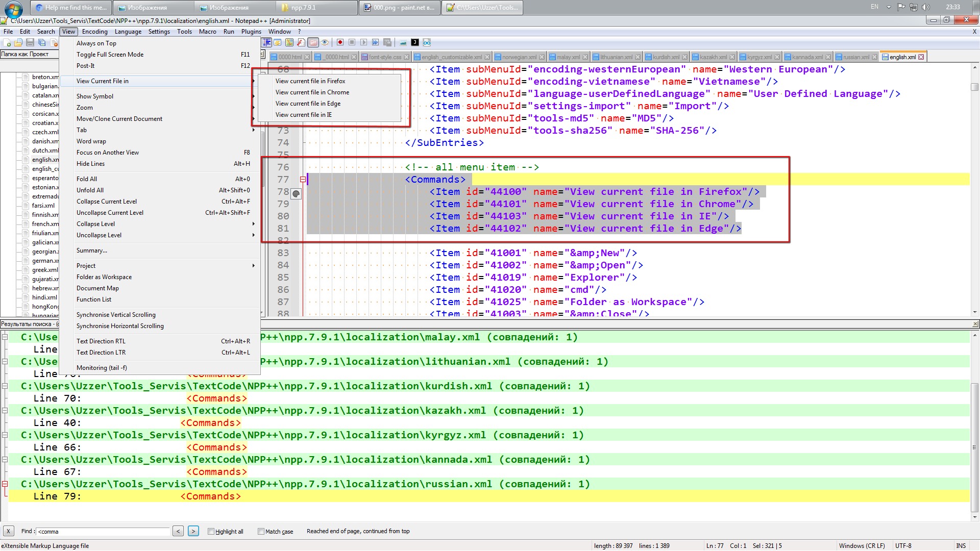Expand the Tab submenu
This screenshot has width=980, height=551.
click(160, 130)
